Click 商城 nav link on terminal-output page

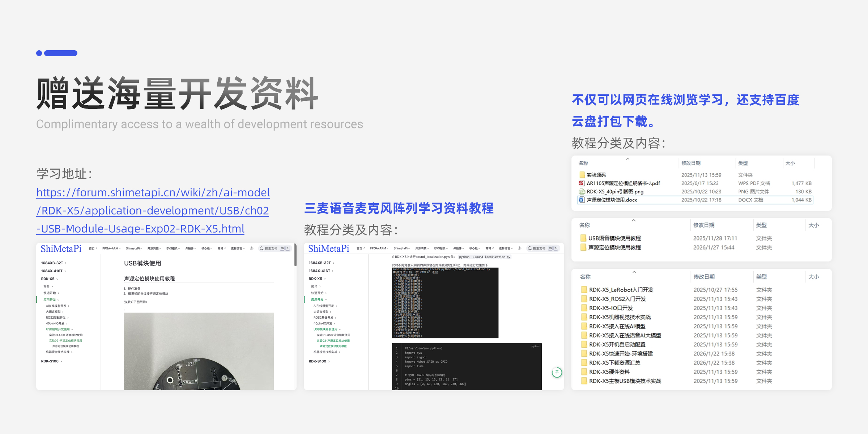(x=489, y=248)
